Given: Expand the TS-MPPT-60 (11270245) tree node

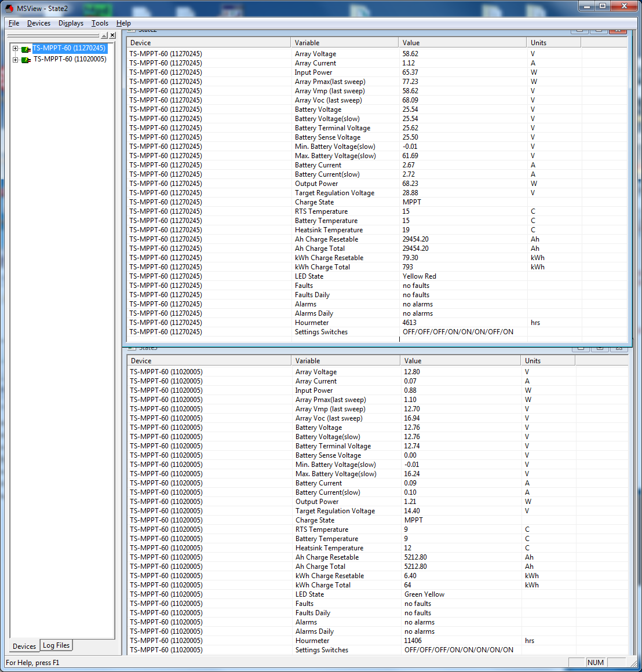Looking at the screenshot, I should tap(16, 49).
